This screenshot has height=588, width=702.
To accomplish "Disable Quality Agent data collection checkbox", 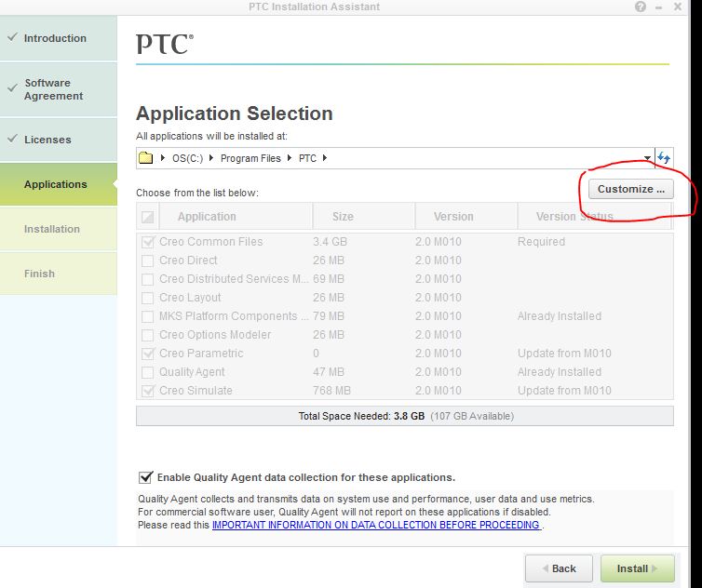I will 145,477.
